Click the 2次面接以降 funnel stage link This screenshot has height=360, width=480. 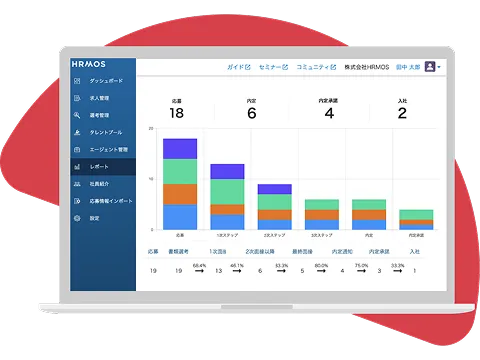coord(260,251)
